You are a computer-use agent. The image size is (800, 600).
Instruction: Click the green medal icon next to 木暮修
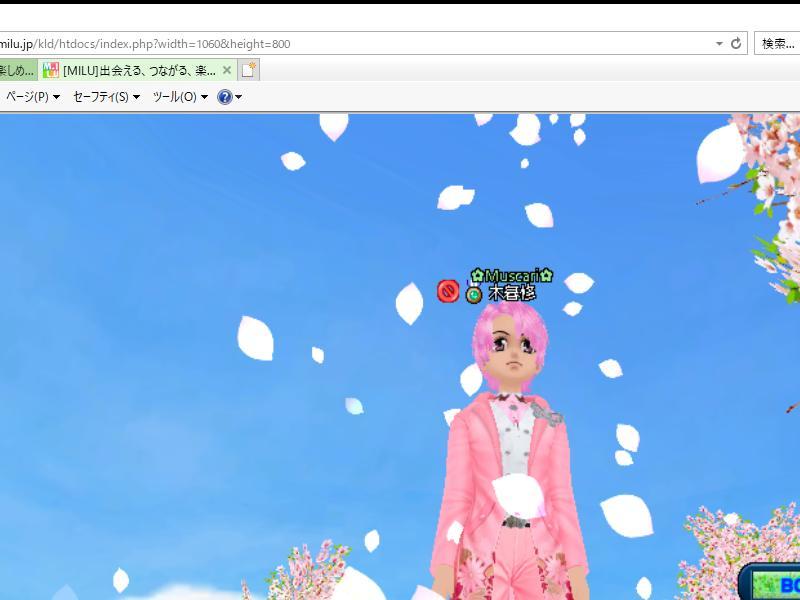474,294
